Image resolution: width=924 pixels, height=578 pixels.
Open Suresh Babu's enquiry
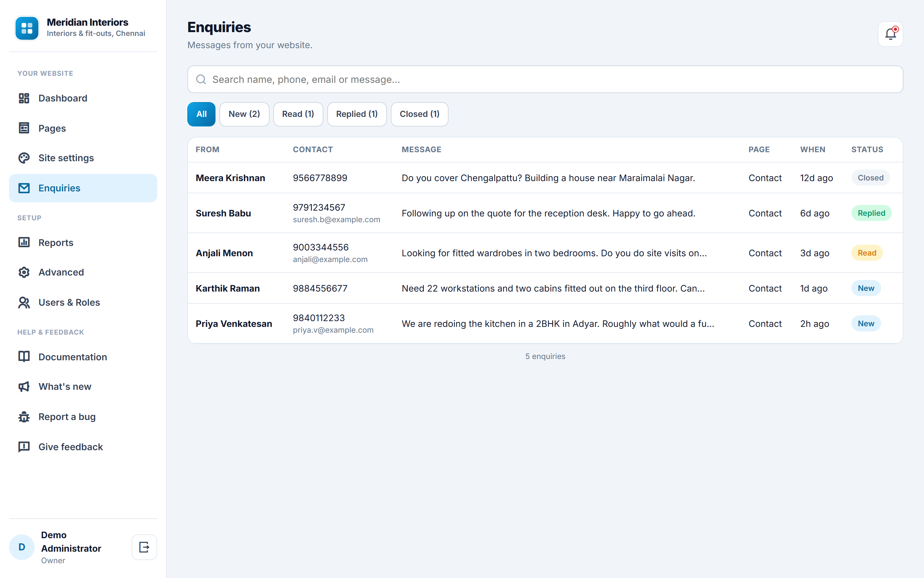tap(545, 213)
